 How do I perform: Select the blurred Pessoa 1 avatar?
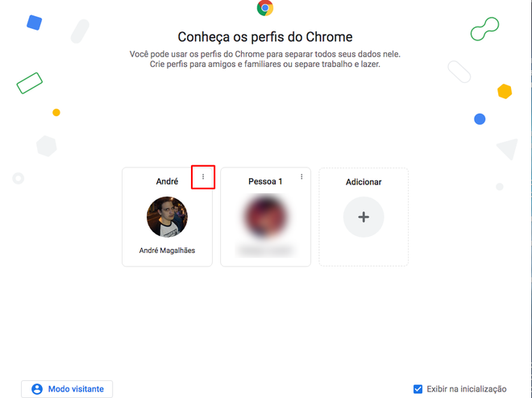click(265, 216)
